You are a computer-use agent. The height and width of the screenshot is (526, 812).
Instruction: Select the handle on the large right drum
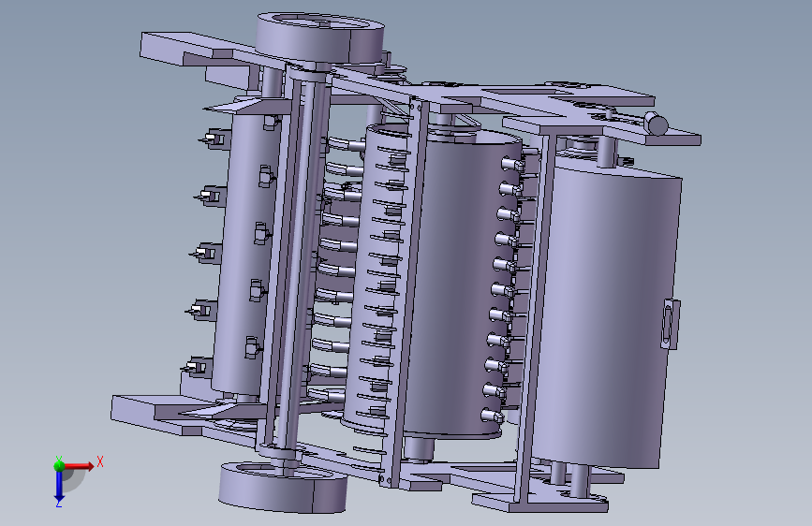[x=669, y=324]
